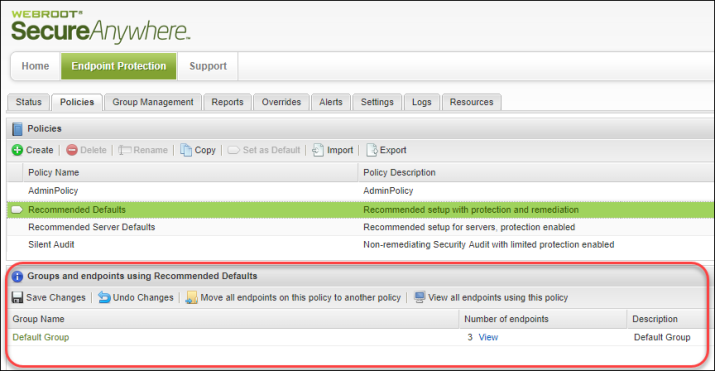
Task: Open the Endpoint Protection main tab
Action: click(119, 66)
